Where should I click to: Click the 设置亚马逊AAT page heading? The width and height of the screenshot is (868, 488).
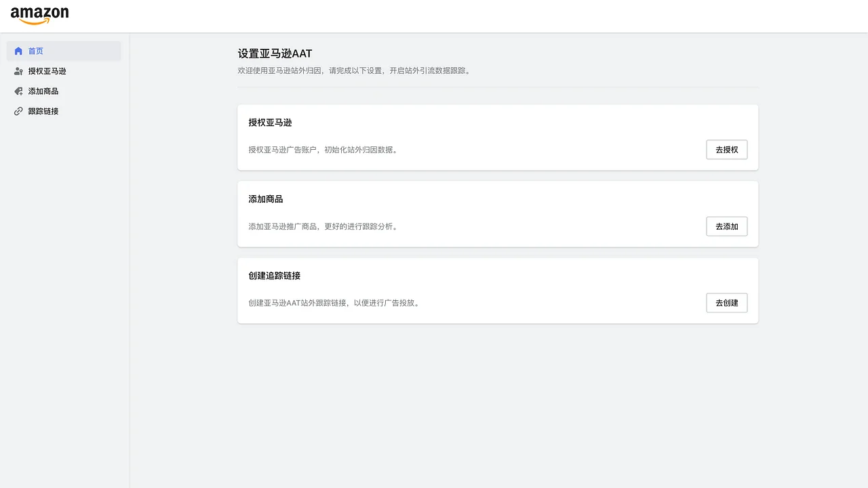(x=275, y=54)
